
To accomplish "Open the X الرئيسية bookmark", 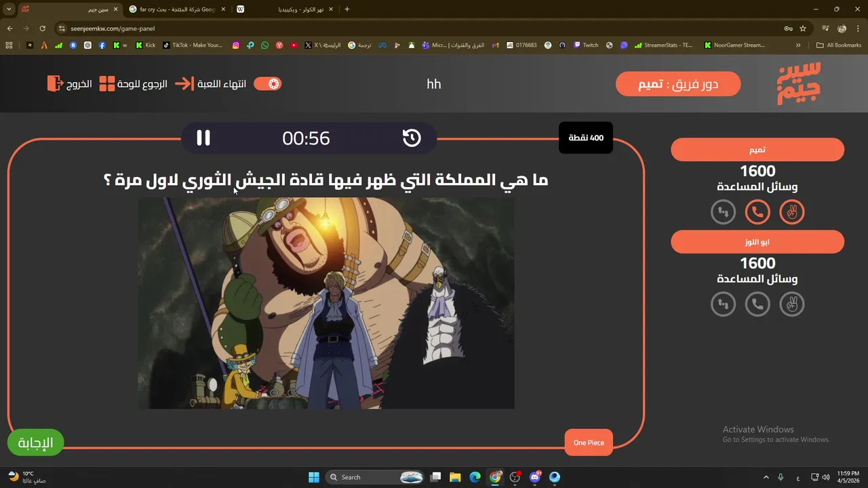I will 323,45.
